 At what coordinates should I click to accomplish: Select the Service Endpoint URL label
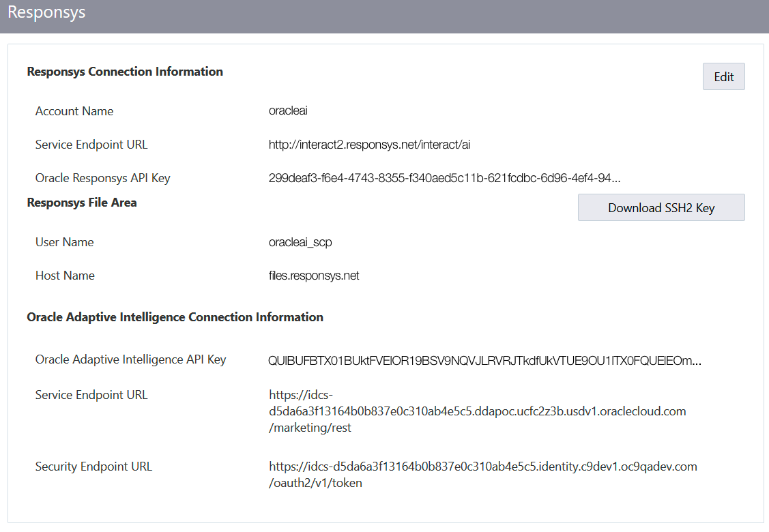[91, 145]
